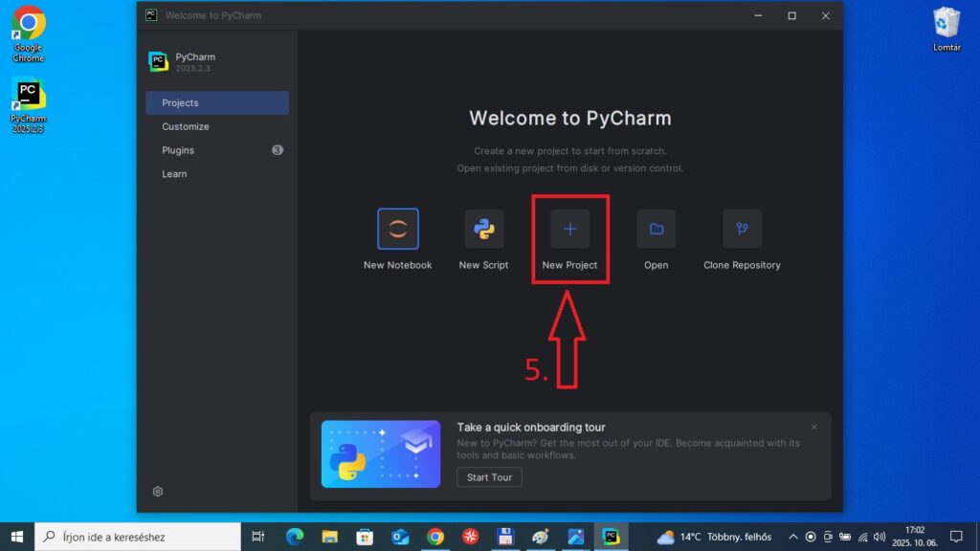Select the Projects tab in sidebar
Image resolution: width=980 pixels, height=551 pixels.
(217, 103)
